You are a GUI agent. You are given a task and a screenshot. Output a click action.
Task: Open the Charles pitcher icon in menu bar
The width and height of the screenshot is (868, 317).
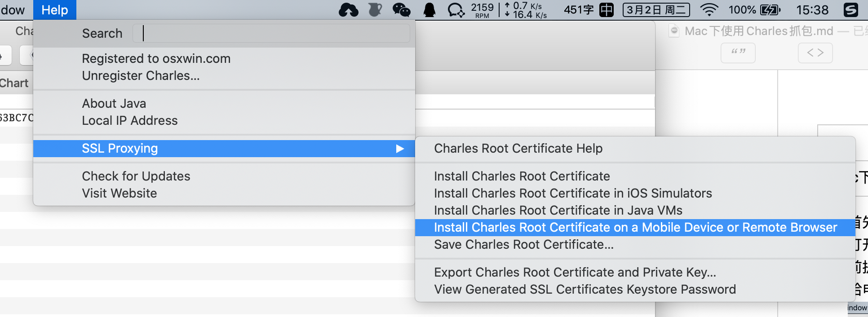375,10
